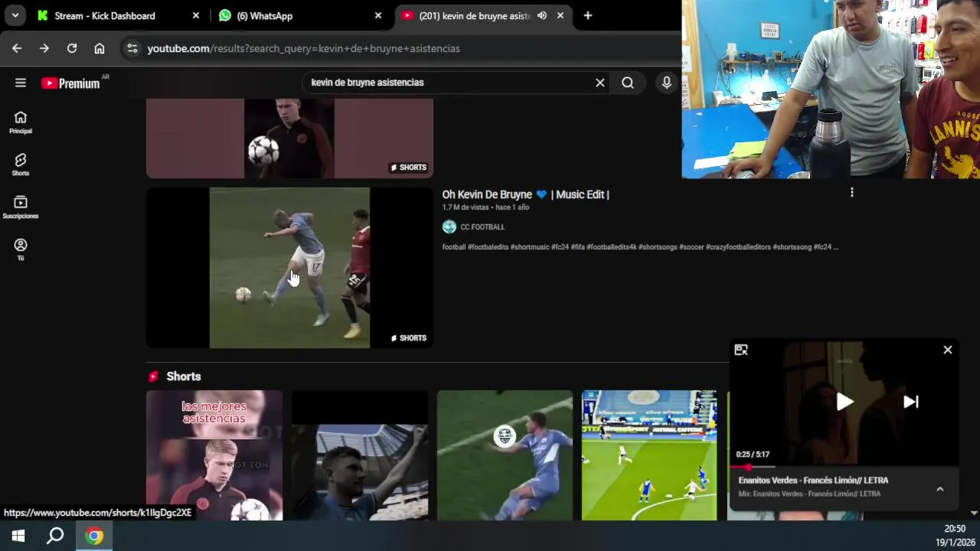Click the magnifier search button
Image resolution: width=980 pixels, height=551 pixels.
628,83
